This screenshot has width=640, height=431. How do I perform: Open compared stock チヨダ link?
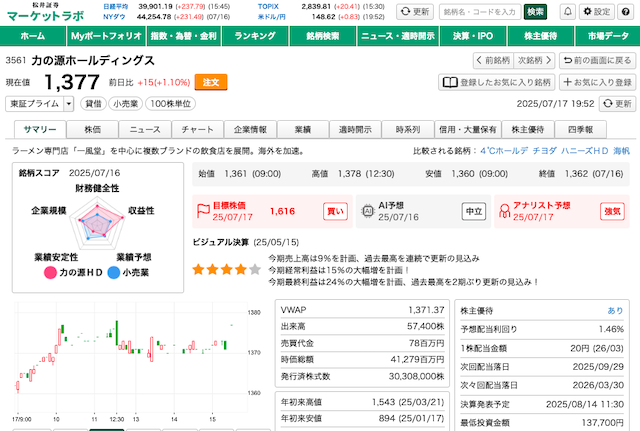click(x=544, y=151)
